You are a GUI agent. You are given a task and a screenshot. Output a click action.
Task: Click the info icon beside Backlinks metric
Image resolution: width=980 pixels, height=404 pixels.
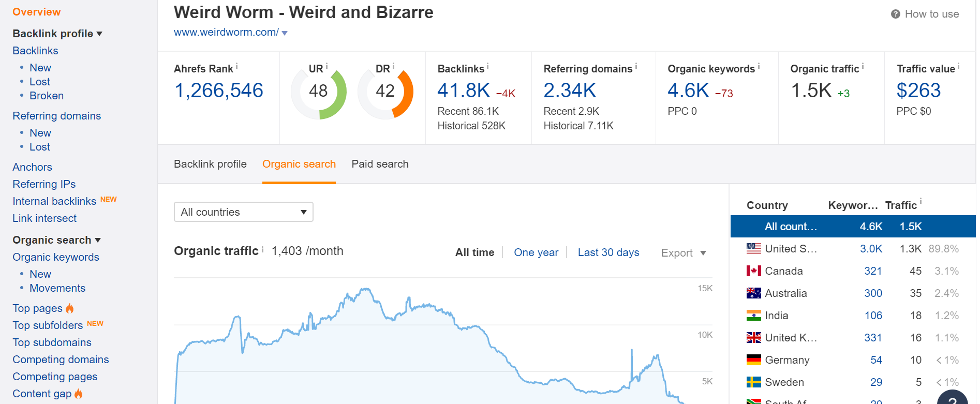point(487,66)
